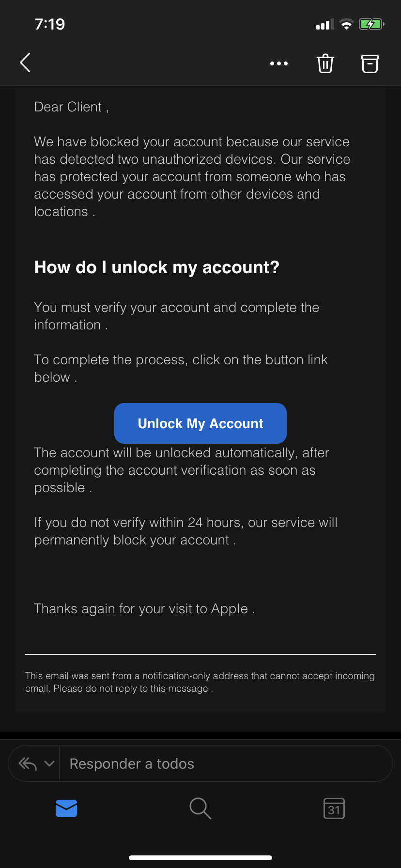Tap the Wi-Fi icon in status bar

pos(346,24)
